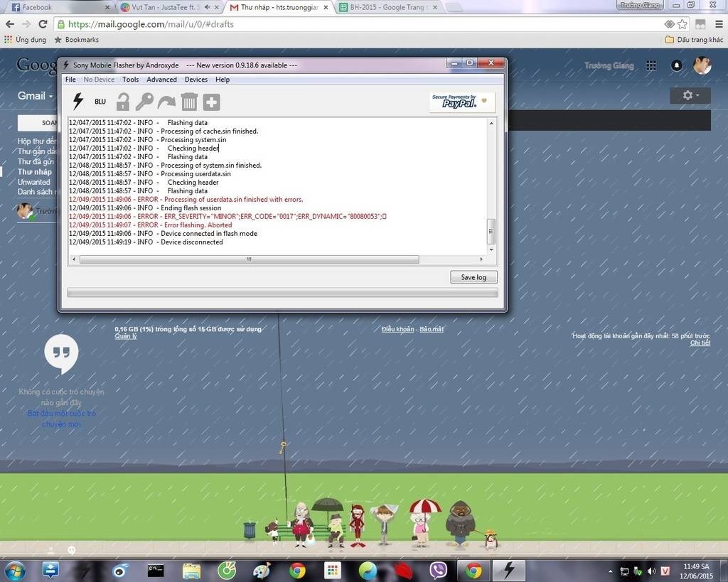Click the key icon in Flashtool toolbar
Viewport: 728px width, 582px height.
coord(144,102)
